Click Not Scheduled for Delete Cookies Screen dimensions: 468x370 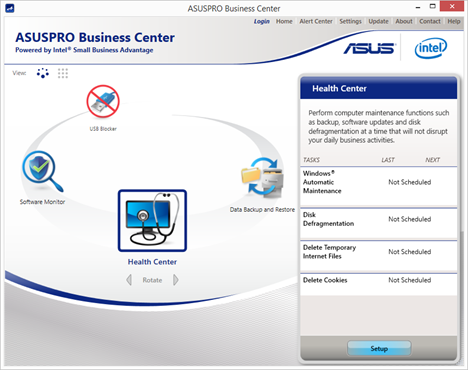click(410, 280)
